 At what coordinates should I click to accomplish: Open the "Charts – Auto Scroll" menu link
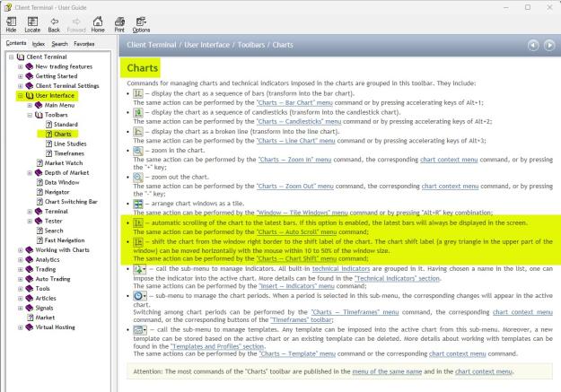coord(296,231)
